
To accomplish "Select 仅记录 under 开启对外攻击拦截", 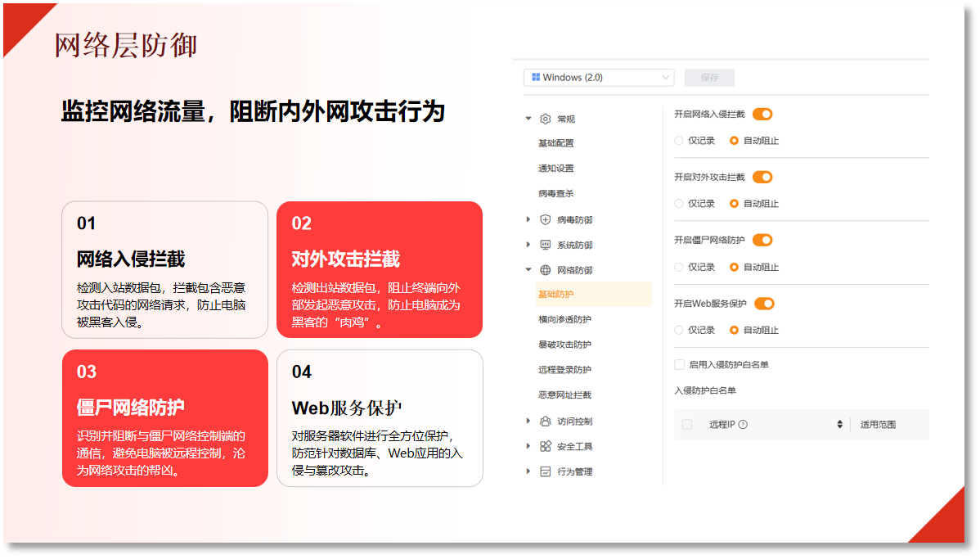I will [x=679, y=203].
